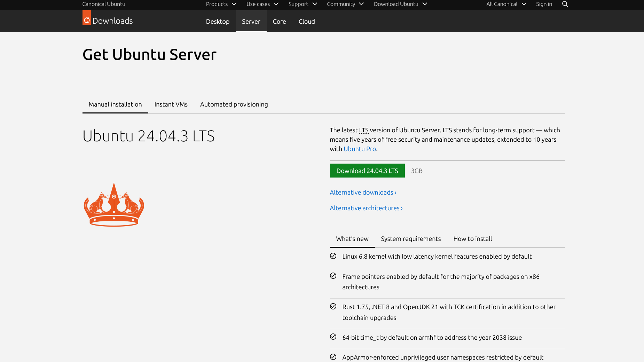Open the Ubuntu Pro link
The width and height of the screenshot is (644, 362).
360,149
